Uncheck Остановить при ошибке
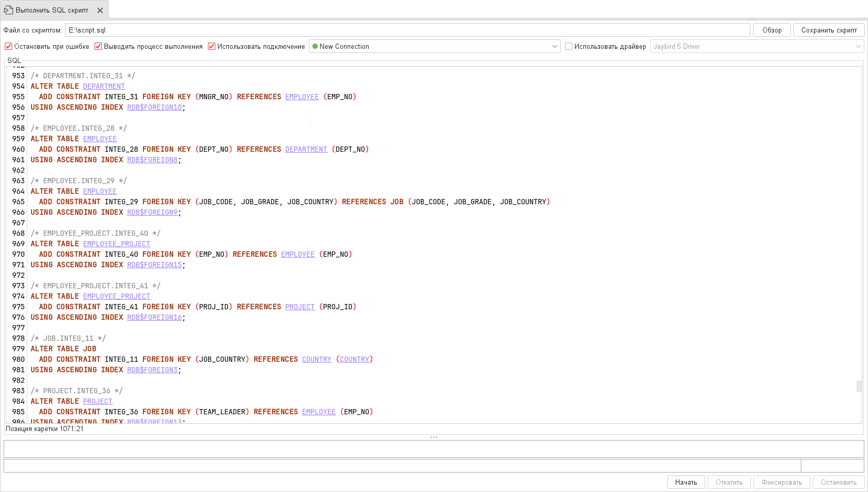 click(x=8, y=46)
